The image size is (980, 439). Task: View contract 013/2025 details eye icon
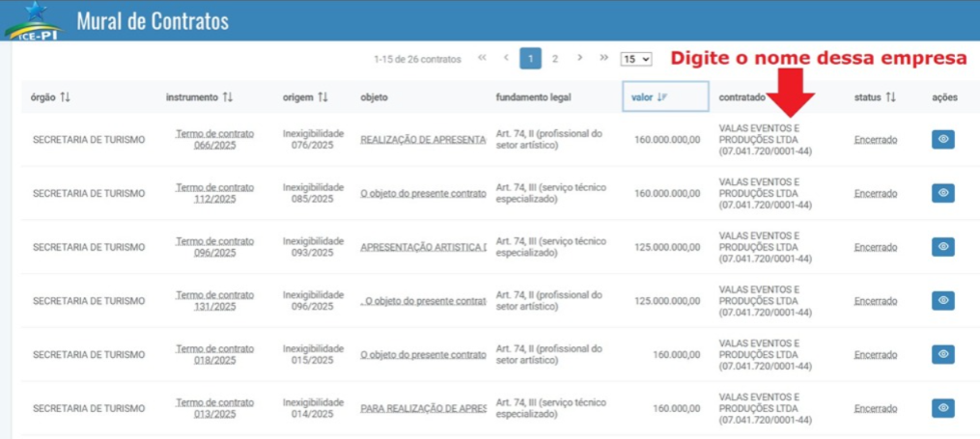943,408
